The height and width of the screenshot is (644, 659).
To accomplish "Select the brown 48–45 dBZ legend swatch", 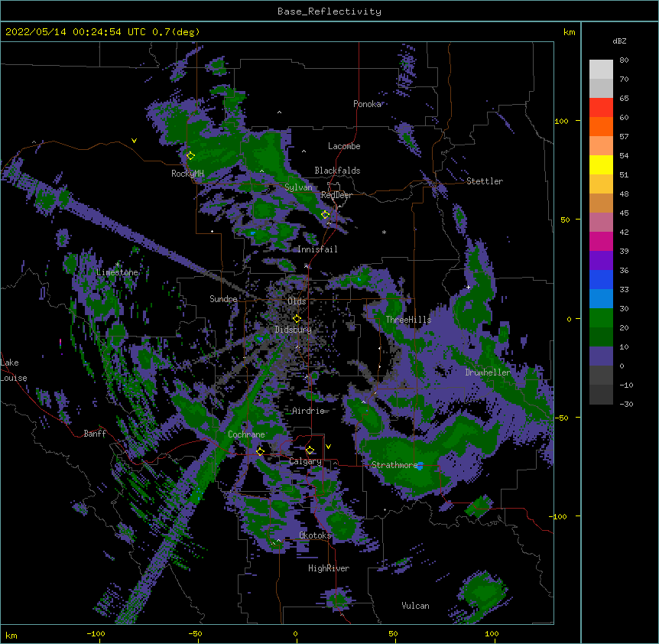I will tap(601, 203).
